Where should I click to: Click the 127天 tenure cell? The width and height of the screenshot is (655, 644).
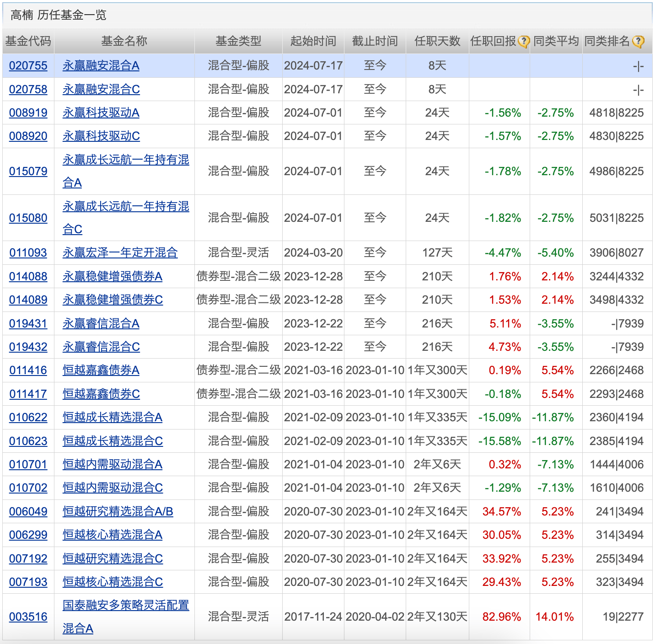click(437, 252)
